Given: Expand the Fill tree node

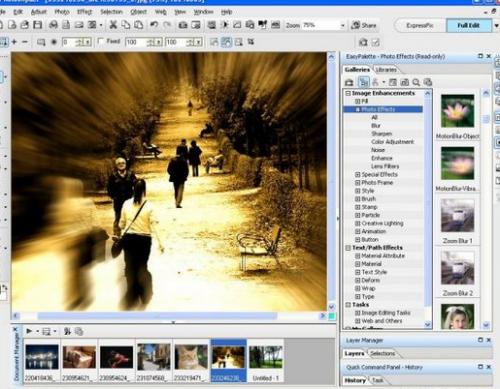Looking at the screenshot, I should click(358, 101).
